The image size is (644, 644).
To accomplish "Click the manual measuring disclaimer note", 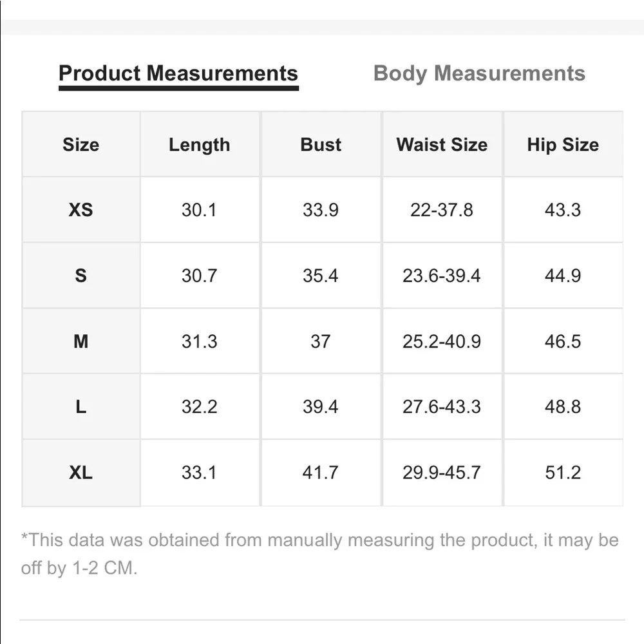I will click(x=319, y=554).
